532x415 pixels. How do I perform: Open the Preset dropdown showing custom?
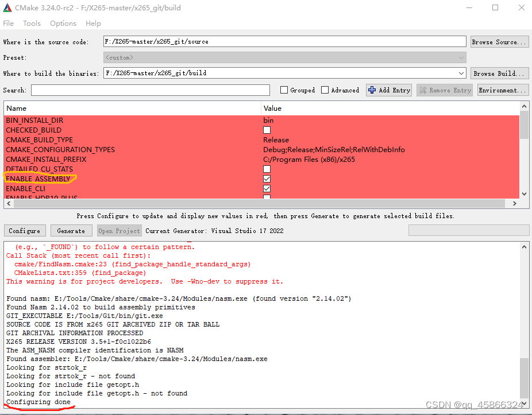[461, 57]
